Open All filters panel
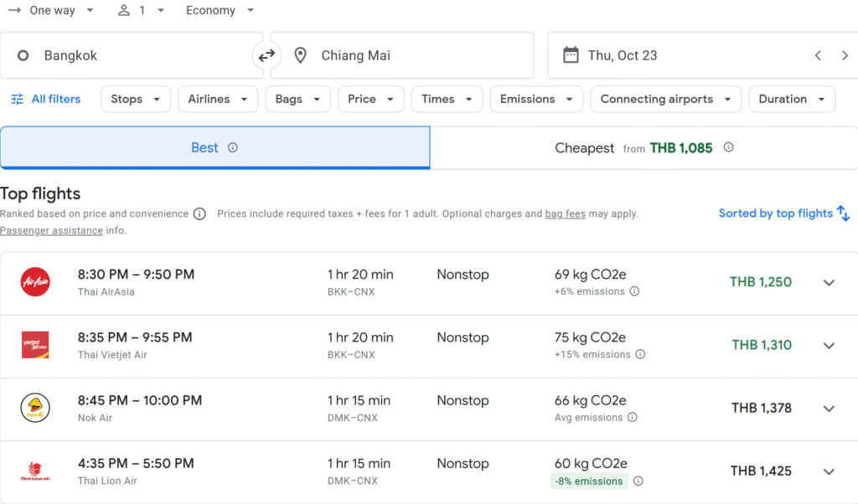858x504 pixels. [46, 99]
